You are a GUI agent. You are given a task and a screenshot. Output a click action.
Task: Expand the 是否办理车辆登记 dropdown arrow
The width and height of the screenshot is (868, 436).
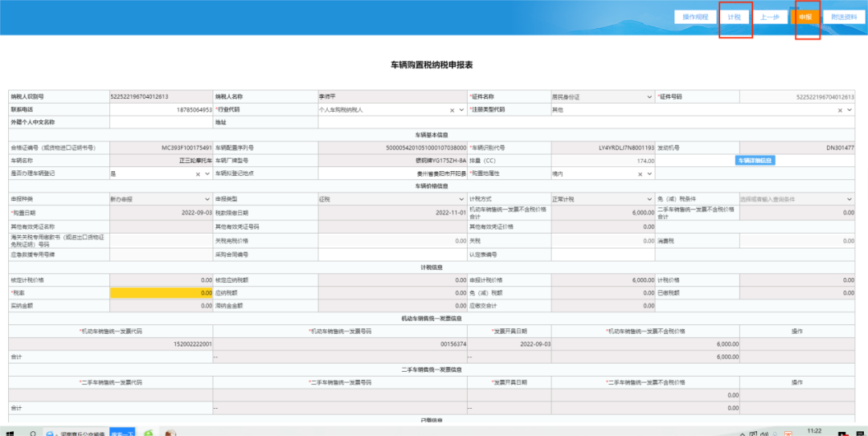207,173
